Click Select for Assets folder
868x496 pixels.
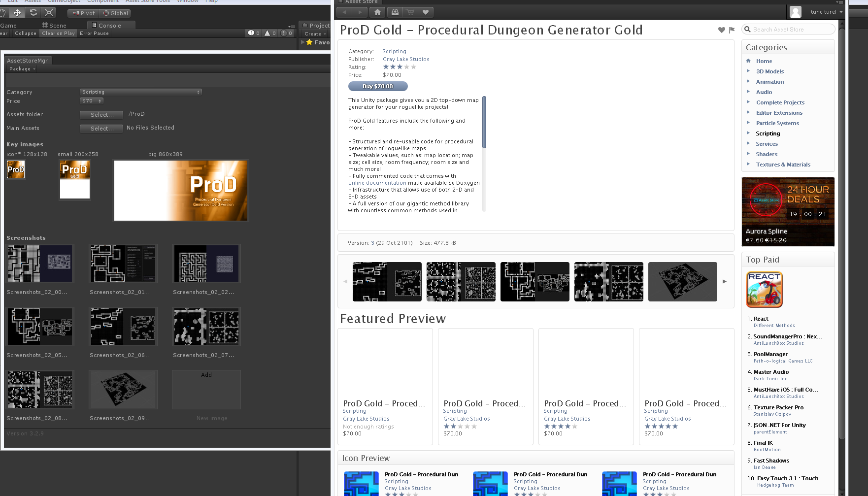[x=101, y=115]
